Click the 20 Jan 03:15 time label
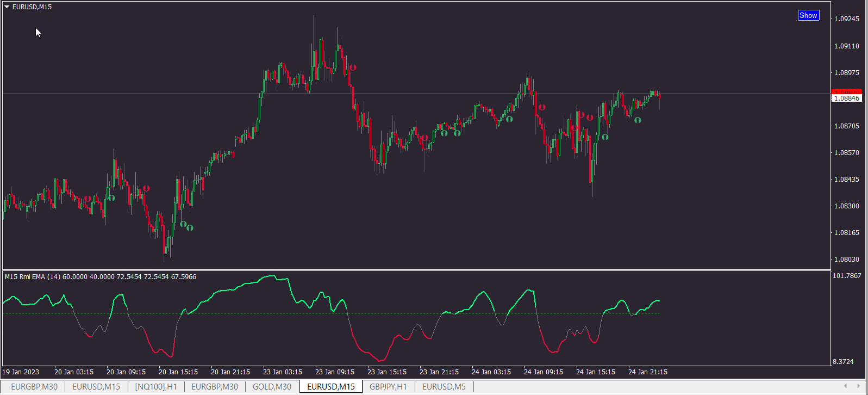868x395 pixels. tap(74, 372)
